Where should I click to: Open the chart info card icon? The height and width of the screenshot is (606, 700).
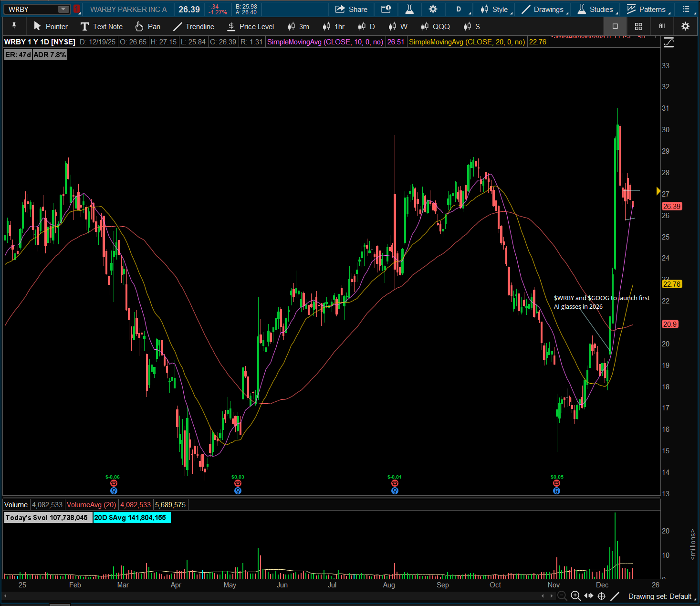(386, 9)
